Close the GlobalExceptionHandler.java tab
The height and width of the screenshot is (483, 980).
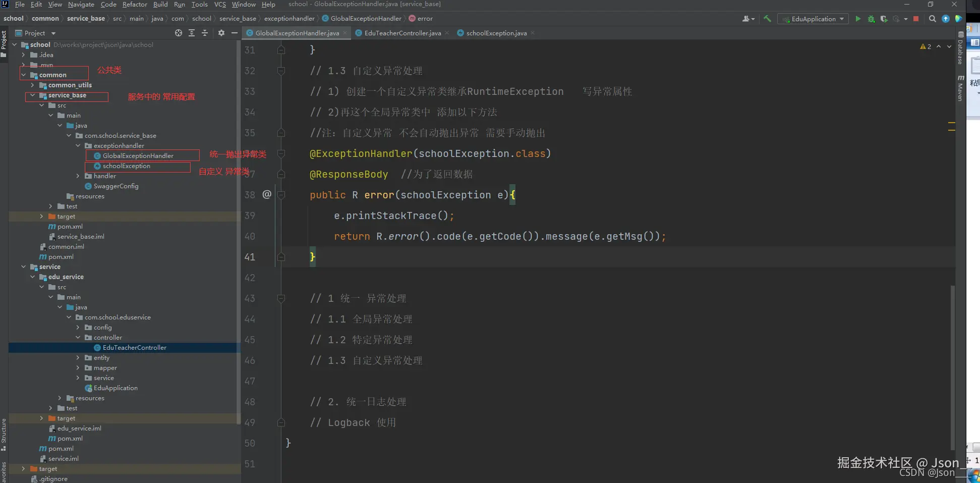345,33
